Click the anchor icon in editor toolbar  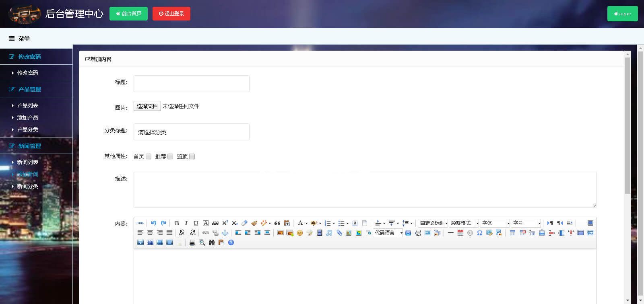[225, 233]
